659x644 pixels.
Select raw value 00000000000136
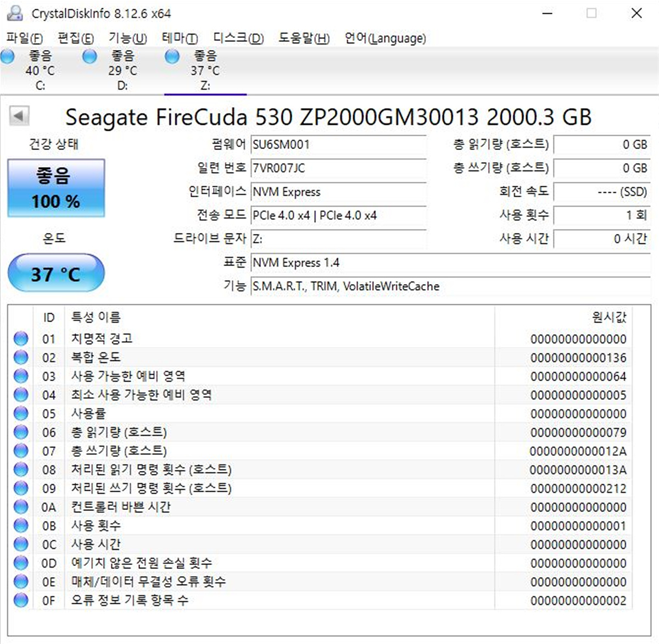tap(578, 358)
